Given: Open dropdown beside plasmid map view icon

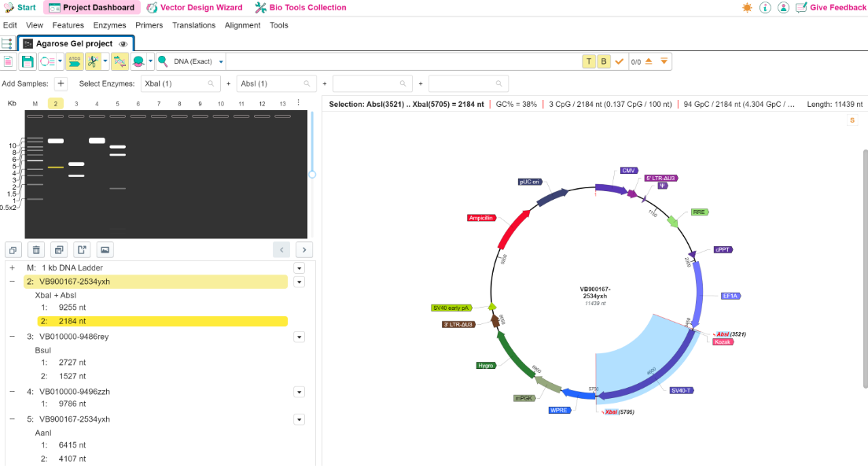Looking at the screenshot, I should click(x=60, y=61).
